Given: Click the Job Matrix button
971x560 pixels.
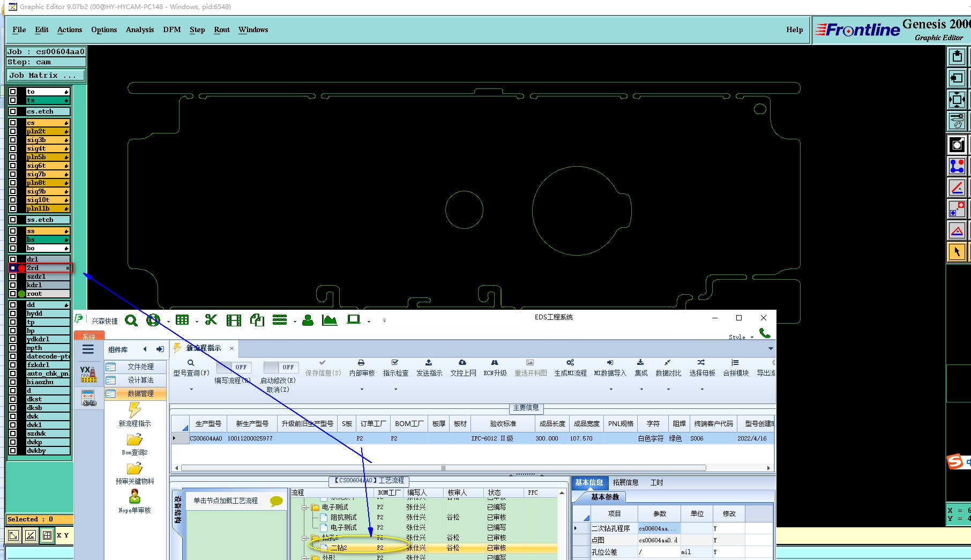Looking at the screenshot, I should coord(46,76).
